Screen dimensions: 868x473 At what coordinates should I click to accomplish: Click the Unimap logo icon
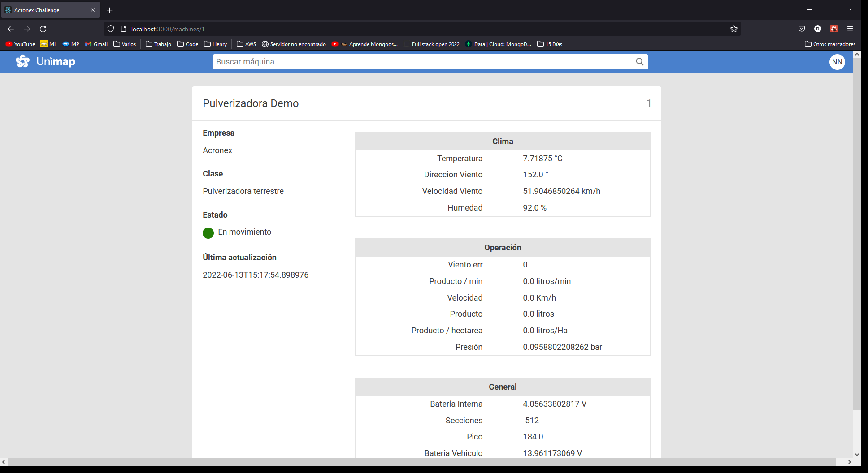coord(22,61)
